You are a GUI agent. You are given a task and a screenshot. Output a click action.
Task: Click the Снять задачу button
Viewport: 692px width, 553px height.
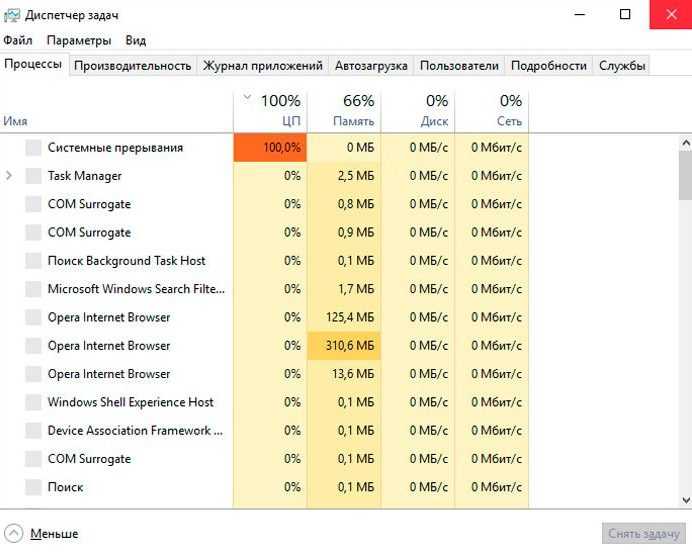tap(644, 534)
